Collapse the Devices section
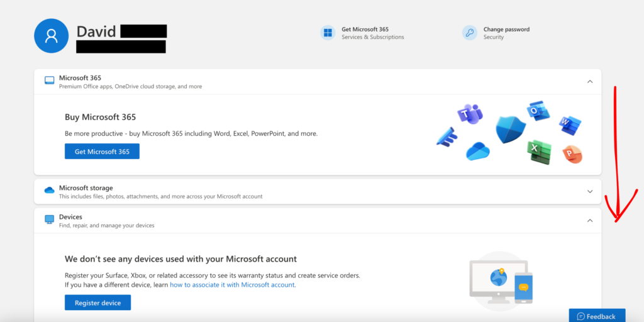 click(x=589, y=220)
